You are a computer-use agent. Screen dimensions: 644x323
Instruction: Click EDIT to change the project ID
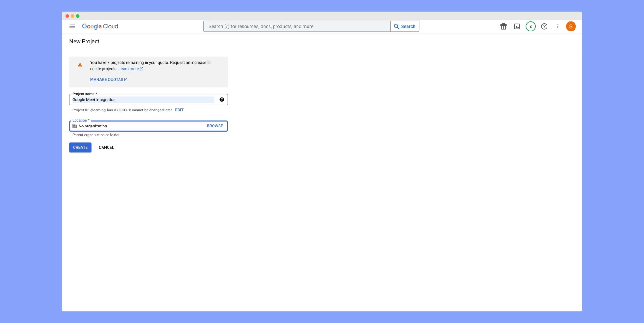179,110
